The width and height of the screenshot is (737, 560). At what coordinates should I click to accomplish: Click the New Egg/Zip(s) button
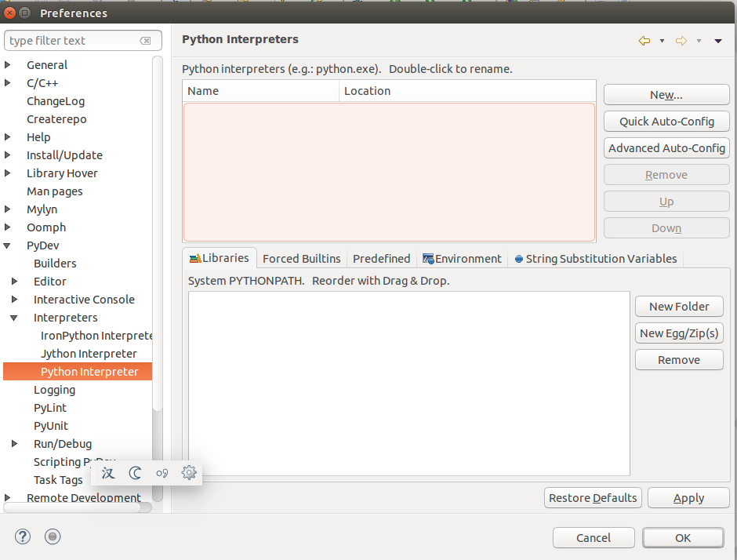[x=679, y=333]
